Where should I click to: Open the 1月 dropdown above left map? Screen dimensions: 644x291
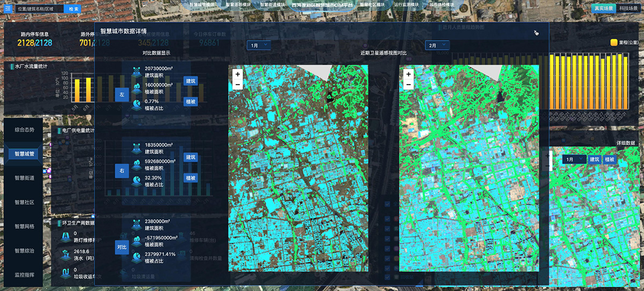click(259, 46)
